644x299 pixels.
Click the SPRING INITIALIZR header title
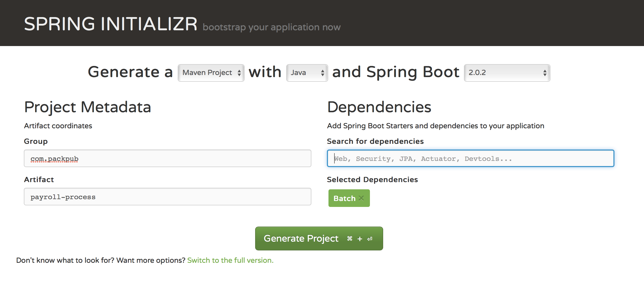click(111, 24)
